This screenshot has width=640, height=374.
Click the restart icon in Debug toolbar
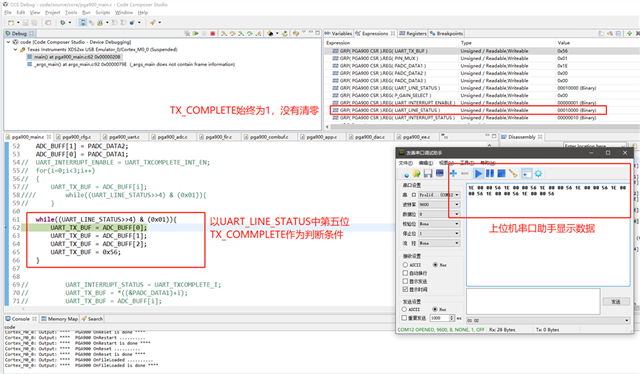[285, 33]
